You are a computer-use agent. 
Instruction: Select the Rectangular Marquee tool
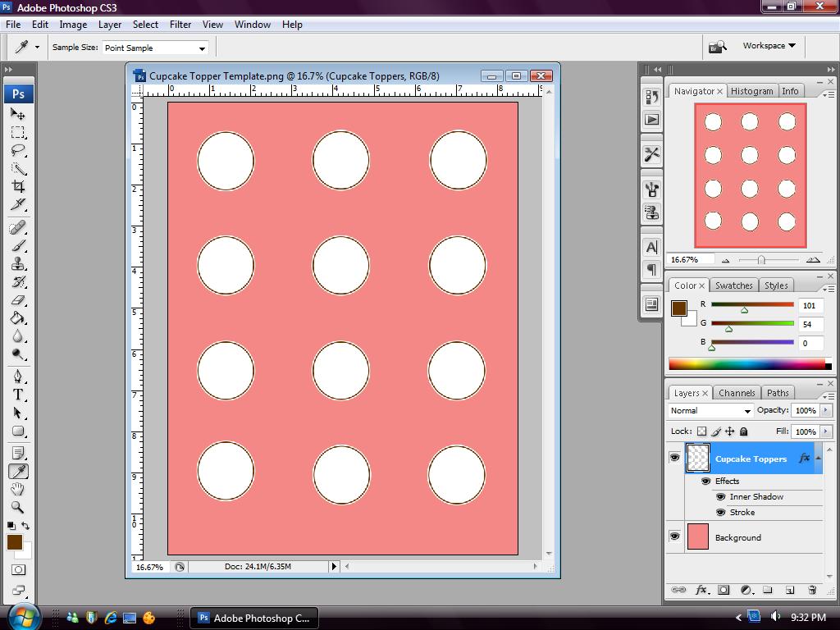[18, 134]
